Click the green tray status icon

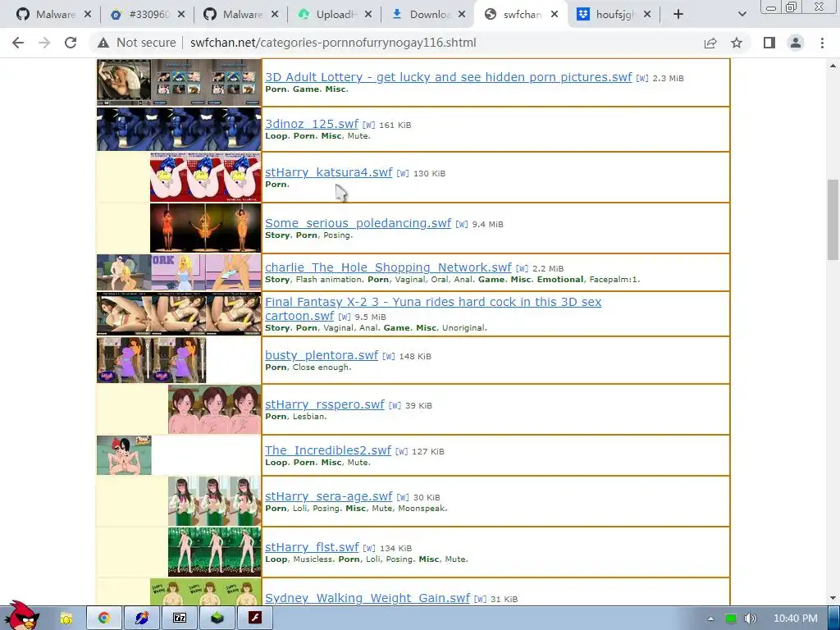click(x=731, y=619)
